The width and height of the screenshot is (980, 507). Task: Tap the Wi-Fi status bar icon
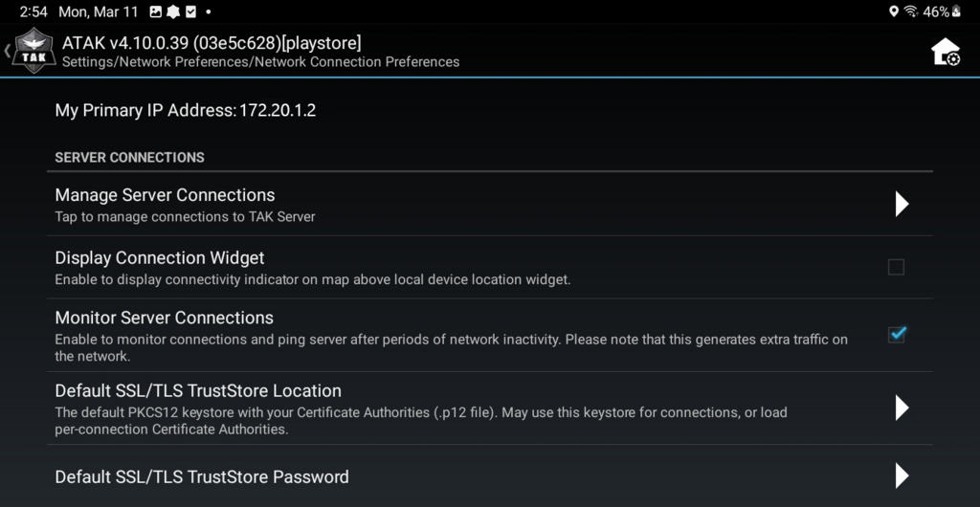tap(910, 11)
